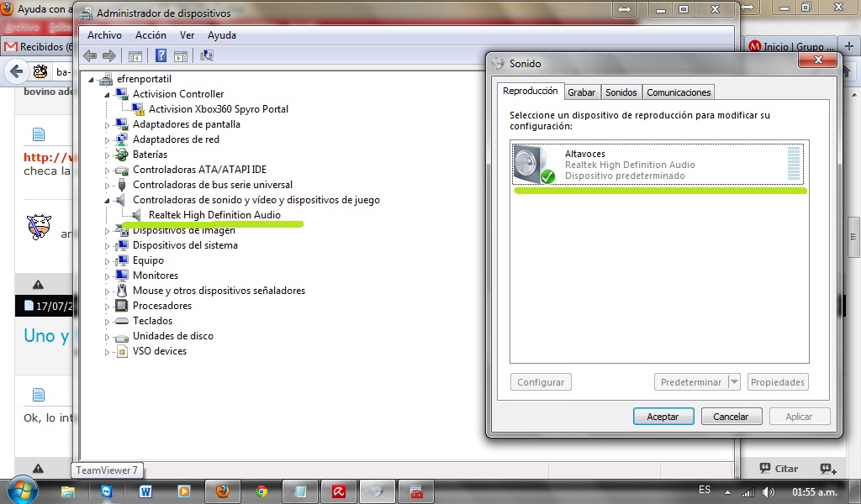
Task: Open a new browser tab with the plus button
Action: (x=849, y=46)
